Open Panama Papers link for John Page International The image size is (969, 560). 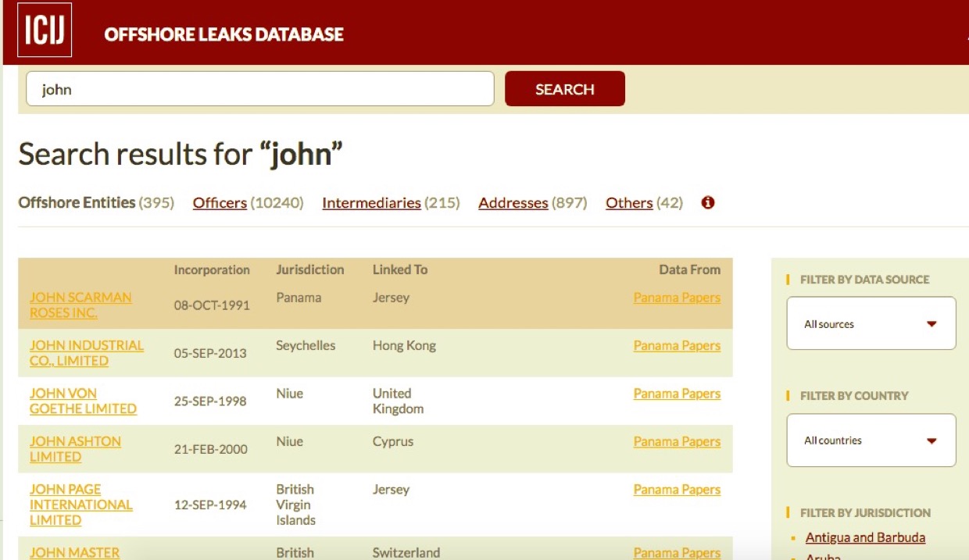[x=677, y=490]
